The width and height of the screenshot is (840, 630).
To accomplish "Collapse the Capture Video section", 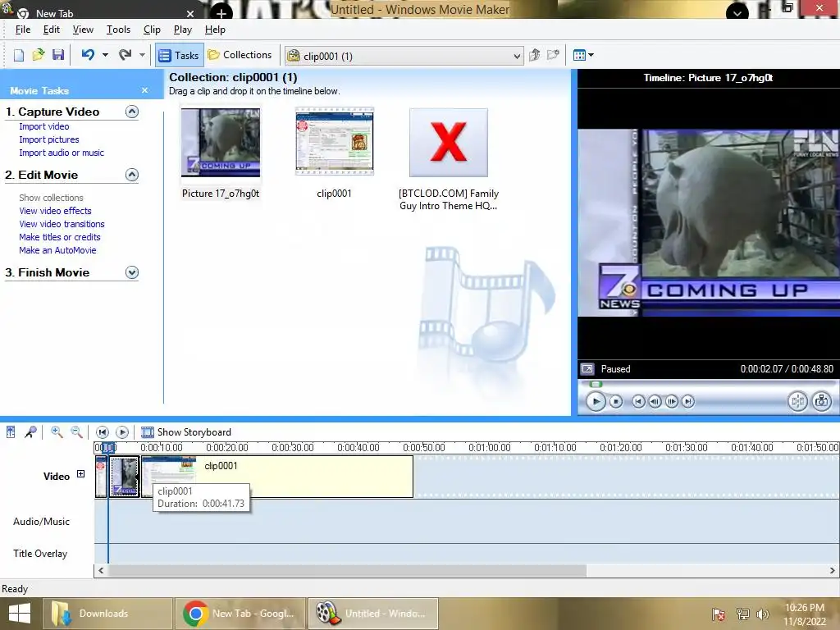I will 132,112.
